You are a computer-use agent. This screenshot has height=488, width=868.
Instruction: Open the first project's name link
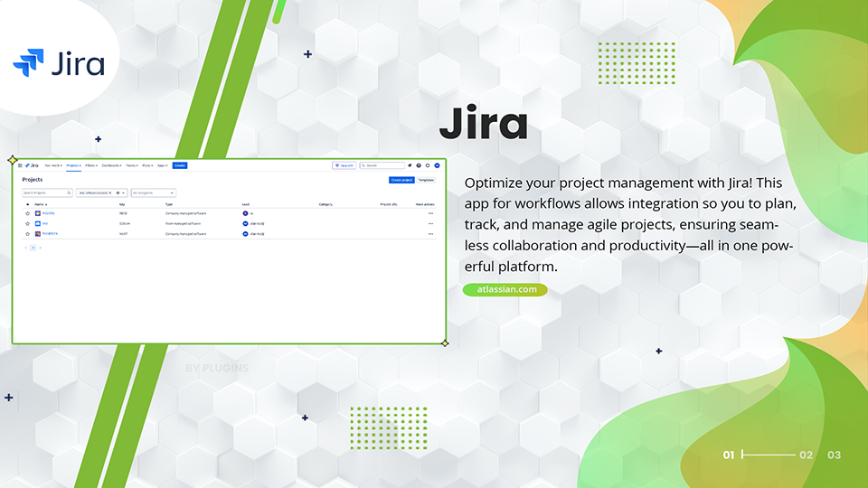48,213
